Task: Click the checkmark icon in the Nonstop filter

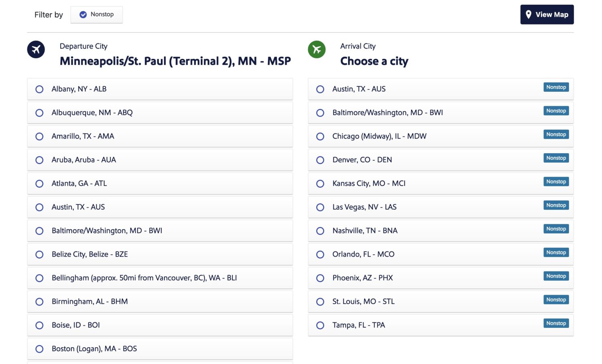Action: pos(83,14)
